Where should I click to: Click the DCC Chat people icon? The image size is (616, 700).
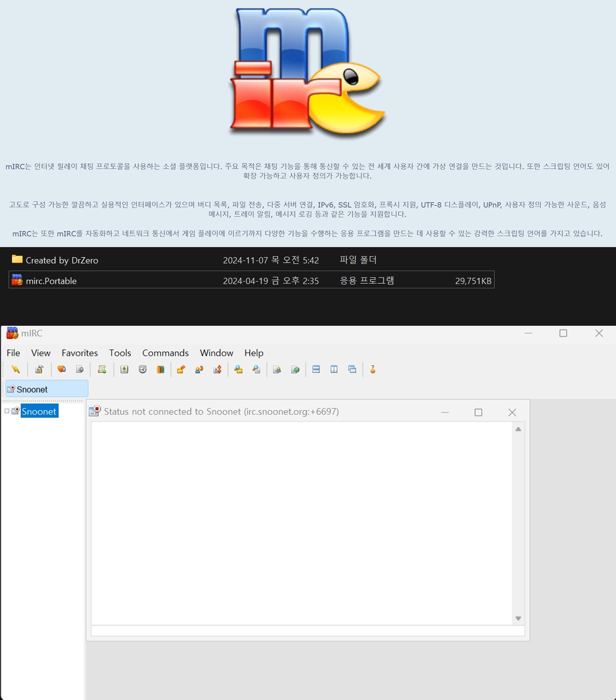pos(199,369)
